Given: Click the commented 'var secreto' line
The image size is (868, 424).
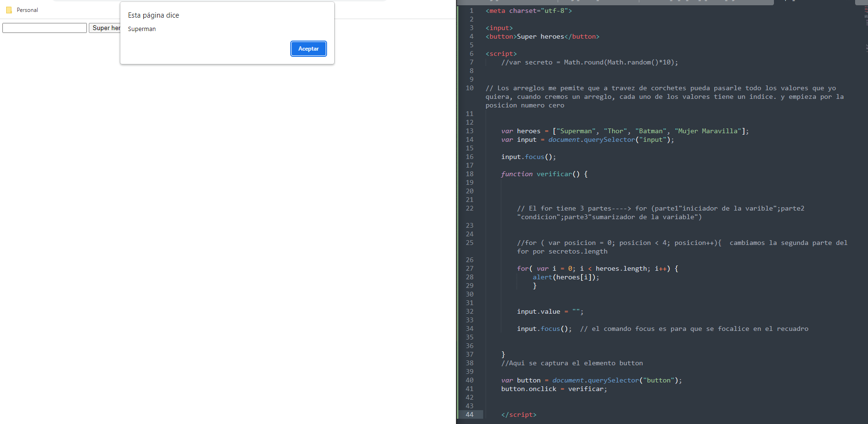Looking at the screenshot, I should coord(590,62).
